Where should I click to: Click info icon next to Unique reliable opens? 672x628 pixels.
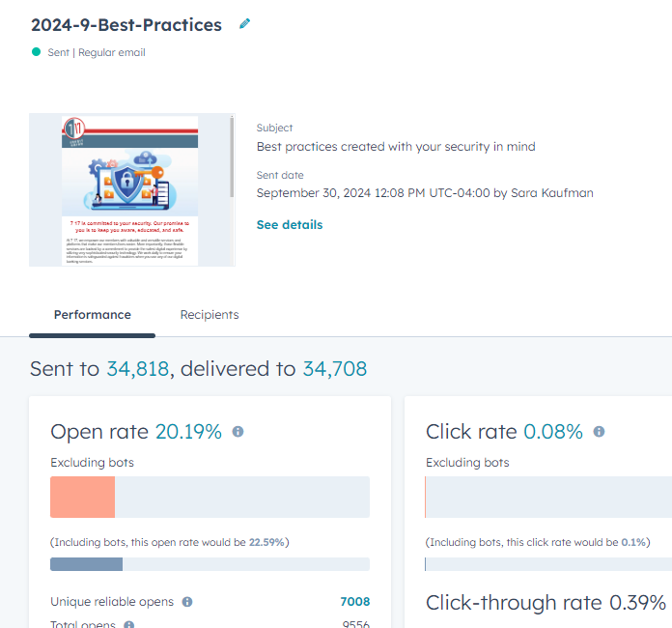[187, 602]
